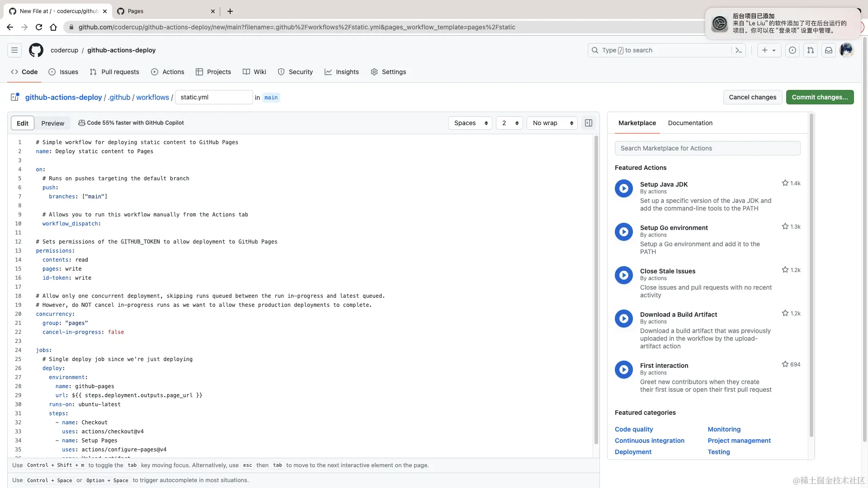The image size is (868, 488).
Task: Open the Issues repository tab
Action: click(63, 72)
